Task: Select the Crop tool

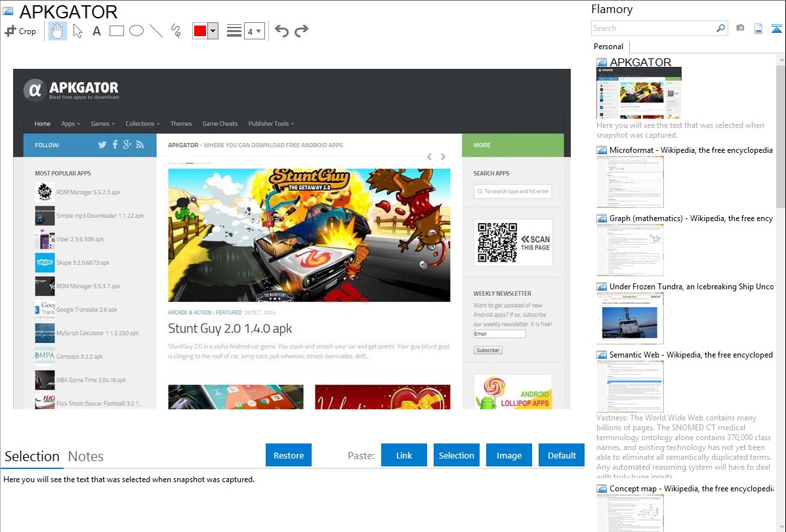Action: tap(20, 31)
